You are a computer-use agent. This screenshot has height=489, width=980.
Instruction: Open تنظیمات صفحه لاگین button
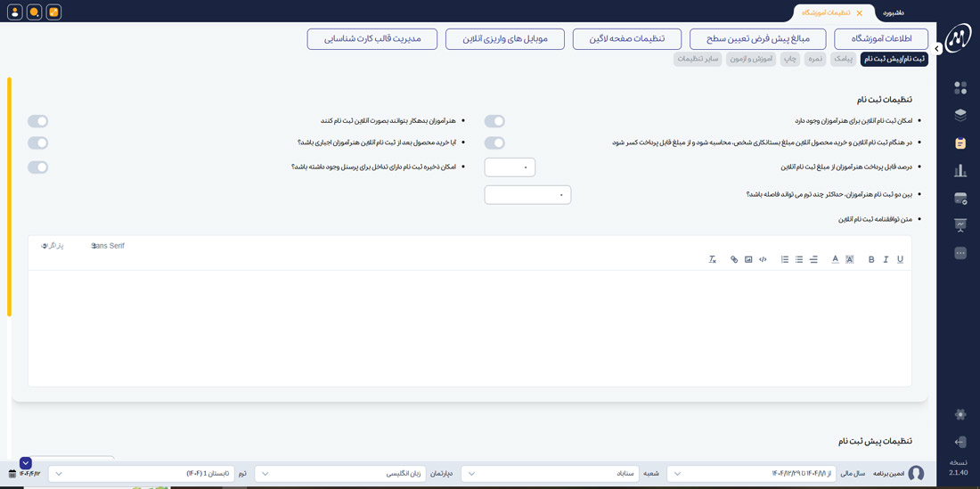[x=627, y=38]
